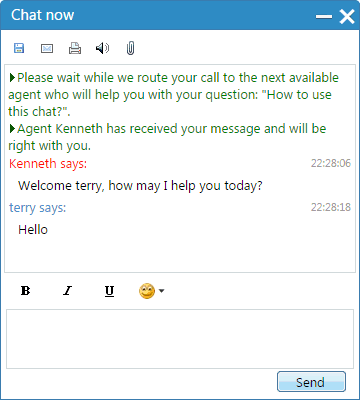
Task: Toggle underline text formatting
Action: click(109, 291)
